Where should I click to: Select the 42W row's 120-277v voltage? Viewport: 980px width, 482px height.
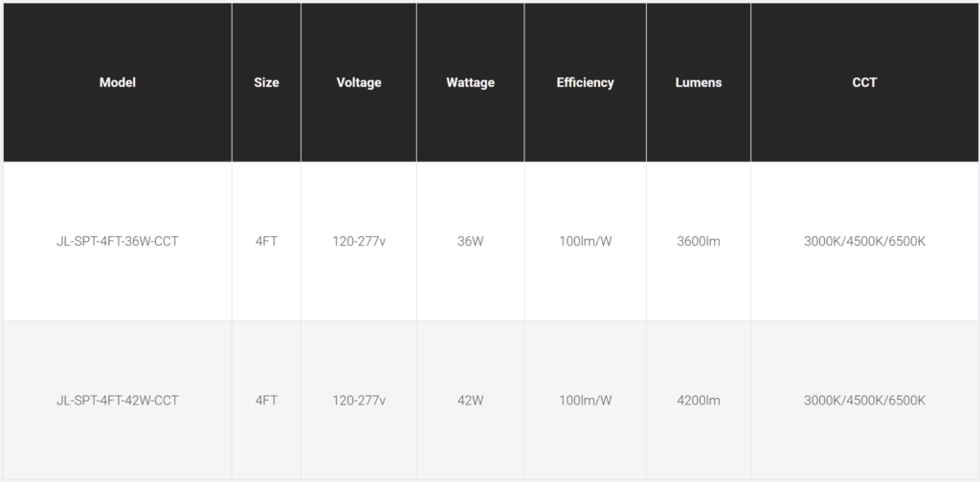pyautogui.click(x=359, y=400)
